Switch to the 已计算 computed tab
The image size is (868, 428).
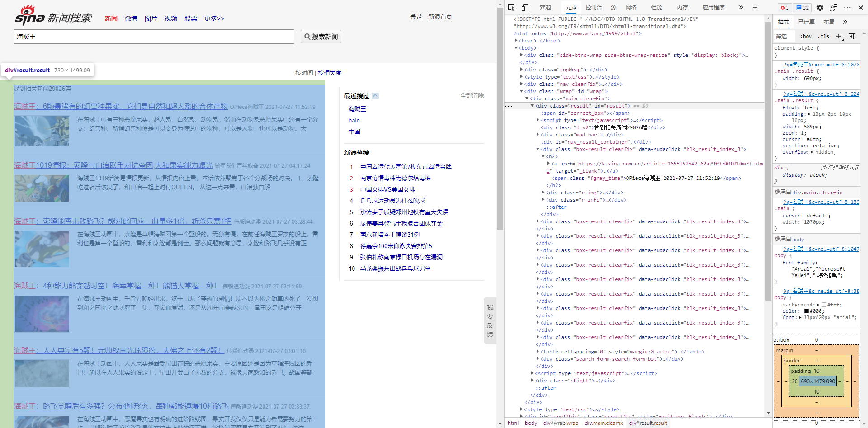[x=806, y=22]
